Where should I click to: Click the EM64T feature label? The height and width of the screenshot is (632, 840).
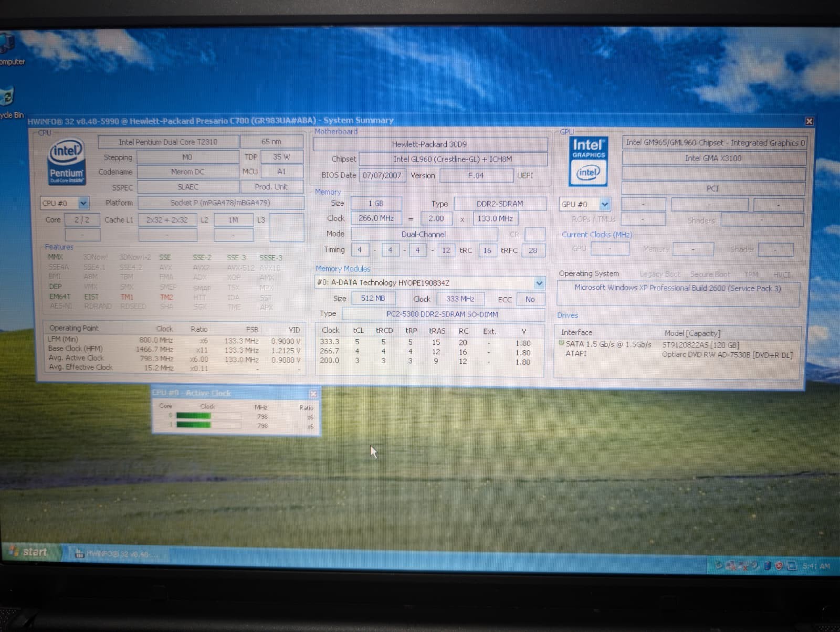[x=59, y=297]
